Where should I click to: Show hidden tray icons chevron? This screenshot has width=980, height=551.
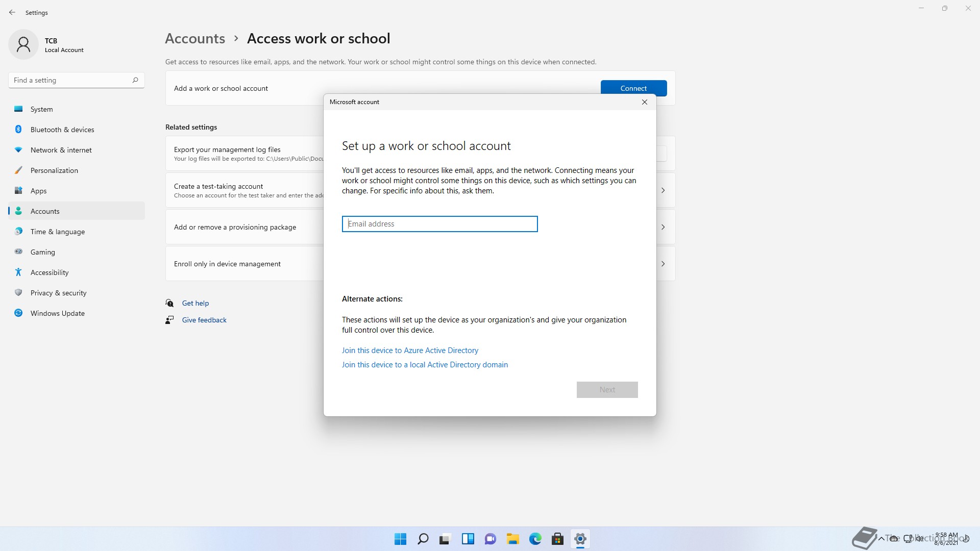pos(881,538)
